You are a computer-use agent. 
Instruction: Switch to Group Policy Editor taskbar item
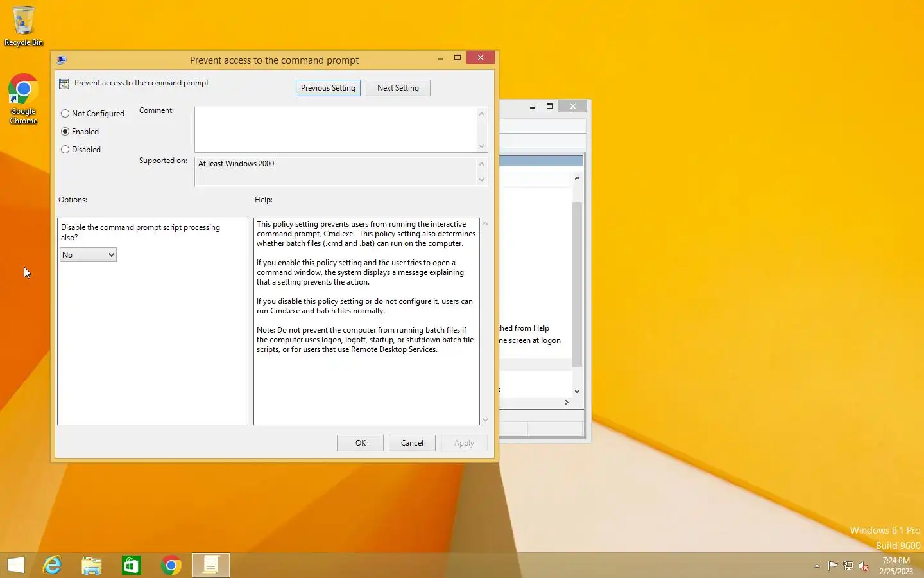coord(211,565)
